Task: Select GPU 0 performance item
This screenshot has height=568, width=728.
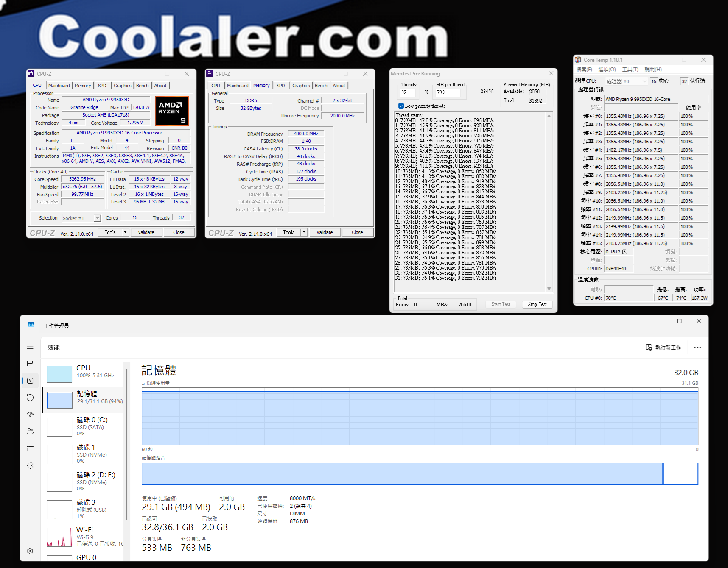Action: point(83,557)
